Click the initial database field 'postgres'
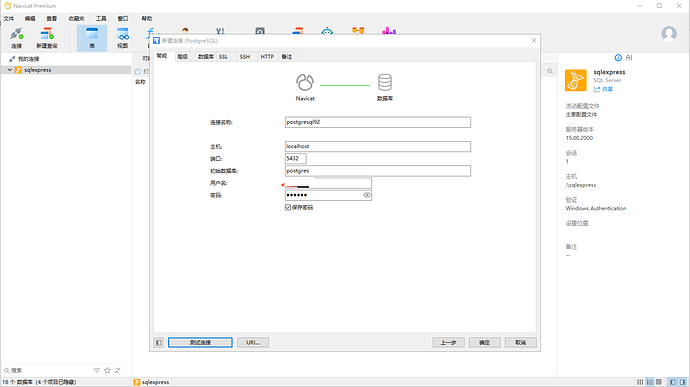 click(x=378, y=171)
